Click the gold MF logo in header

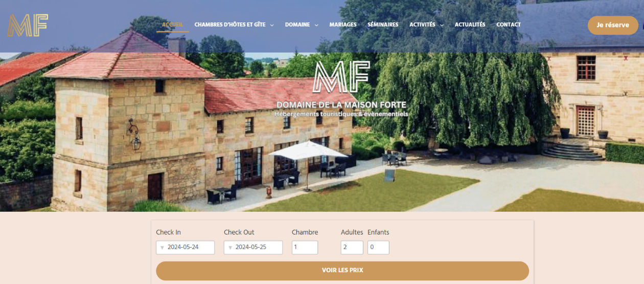(28, 25)
